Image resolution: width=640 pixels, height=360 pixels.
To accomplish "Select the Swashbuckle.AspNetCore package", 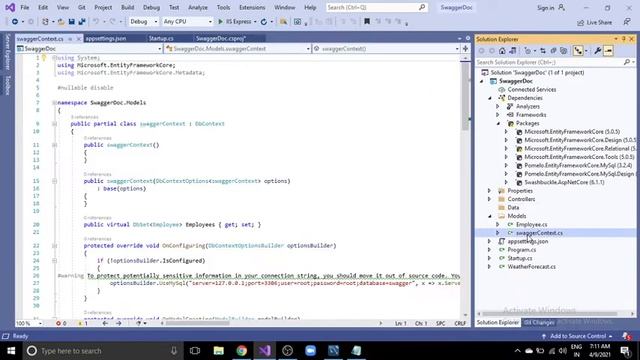I will [564, 182].
